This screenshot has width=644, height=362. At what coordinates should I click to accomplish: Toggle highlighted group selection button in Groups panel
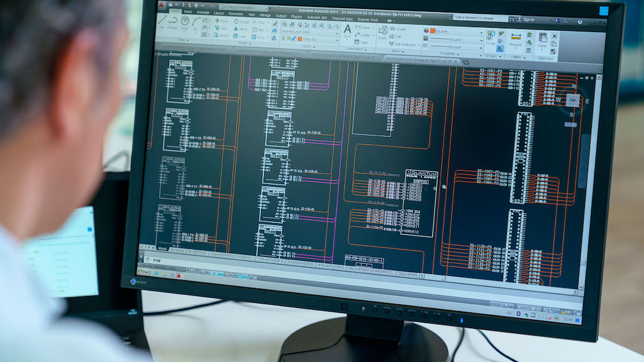[500, 49]
